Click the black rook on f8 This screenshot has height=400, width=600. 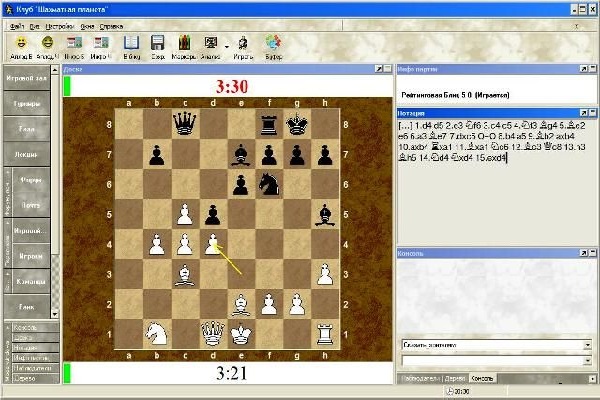[269, 124]
